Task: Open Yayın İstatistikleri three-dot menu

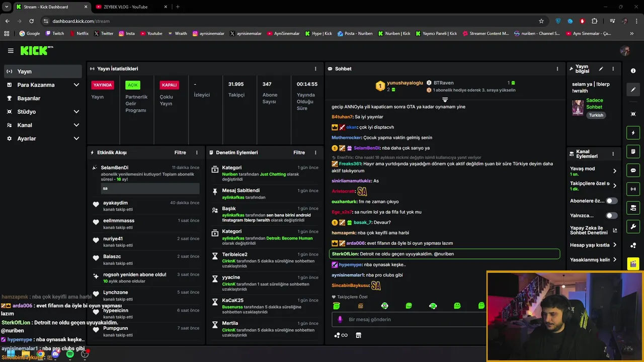Action: [315, 69]
